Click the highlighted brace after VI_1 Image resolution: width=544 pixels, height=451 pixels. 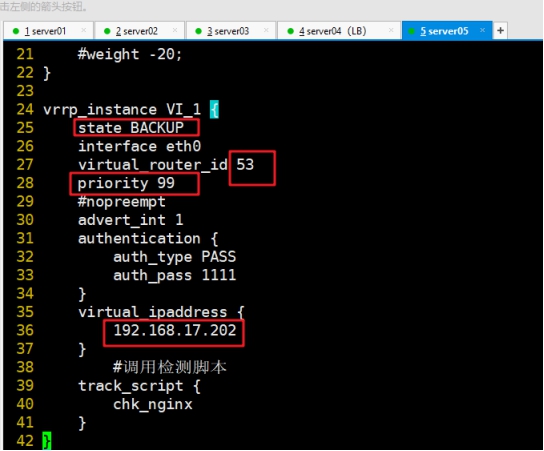coord(214,110)
